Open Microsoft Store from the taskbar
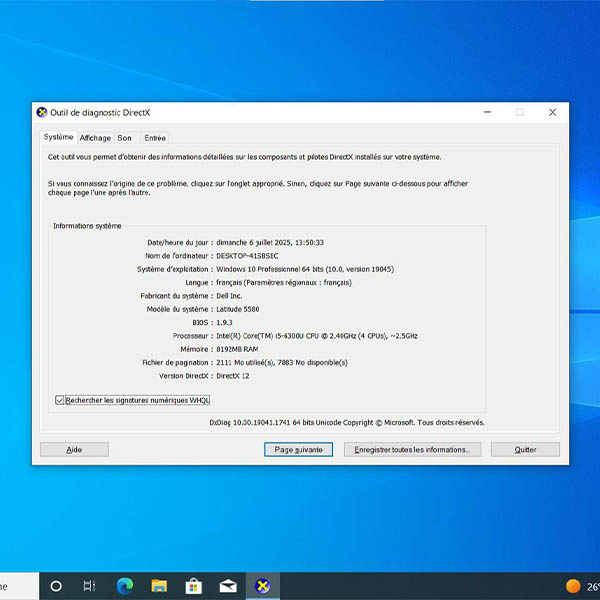The height and width of the screenshot is (600, 600). (193, 586)
